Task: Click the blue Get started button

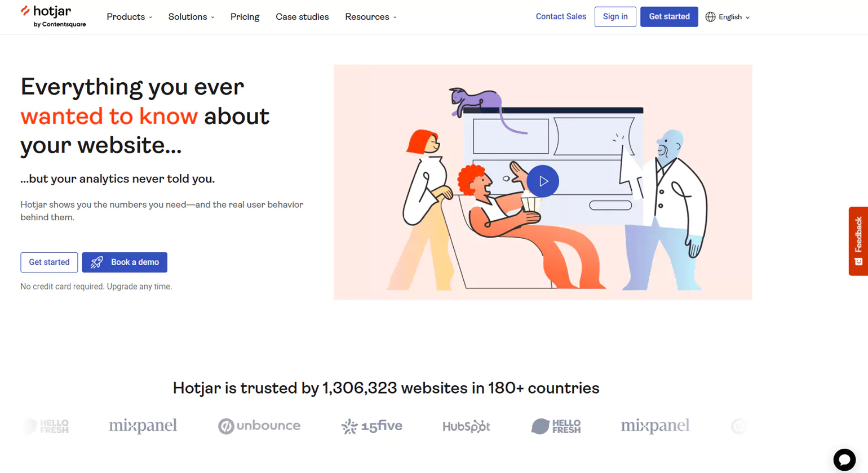Action: (669, 16)
